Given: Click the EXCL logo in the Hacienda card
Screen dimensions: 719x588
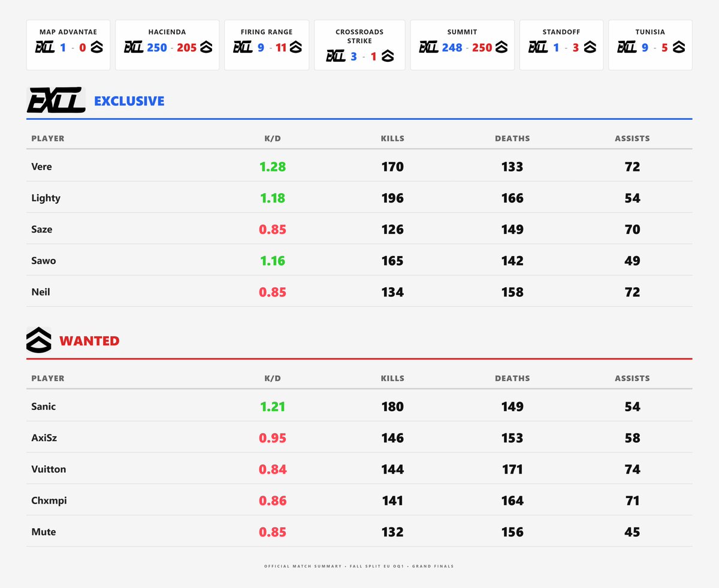Looking at the screenshot, I should point(133,47).
